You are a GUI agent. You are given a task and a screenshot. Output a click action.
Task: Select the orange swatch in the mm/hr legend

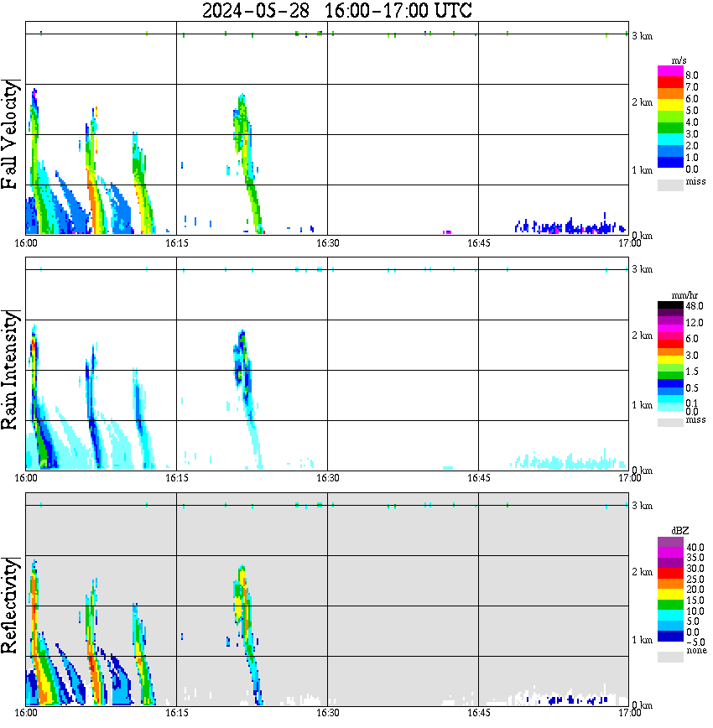point(670,352)
